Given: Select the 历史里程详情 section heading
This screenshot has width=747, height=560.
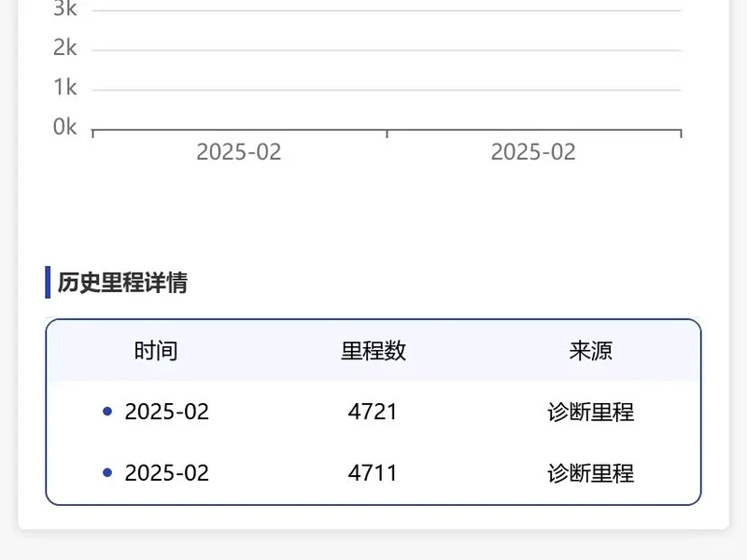Looking at the screenshot, I should [122, 283].
